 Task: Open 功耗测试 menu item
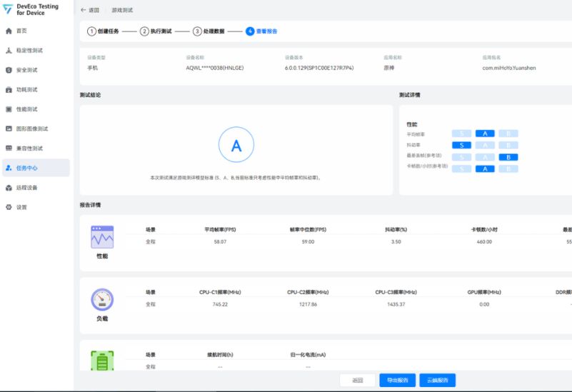coord(36,90)
